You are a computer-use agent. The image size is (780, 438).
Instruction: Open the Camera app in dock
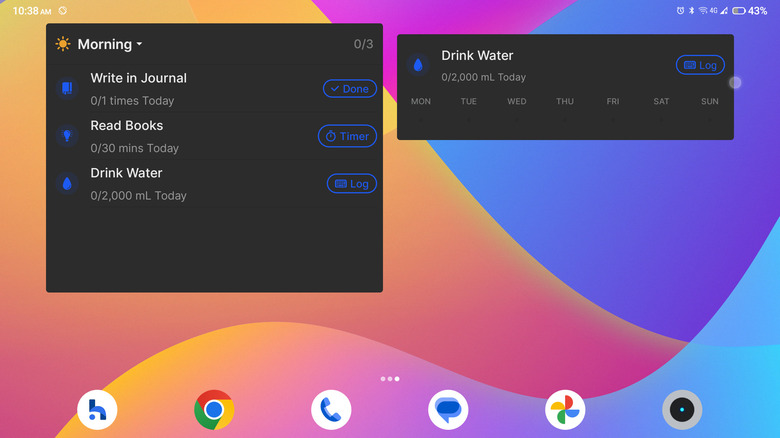tap(682, 410)
